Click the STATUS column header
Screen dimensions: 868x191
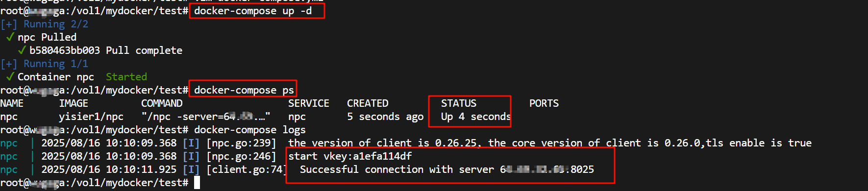[x=459, y=103]
